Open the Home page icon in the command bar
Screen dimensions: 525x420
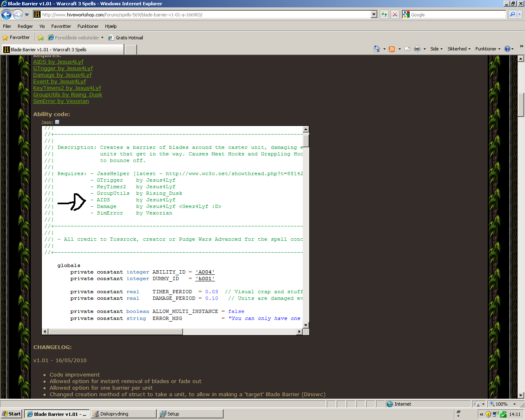(x=377, y=49)
